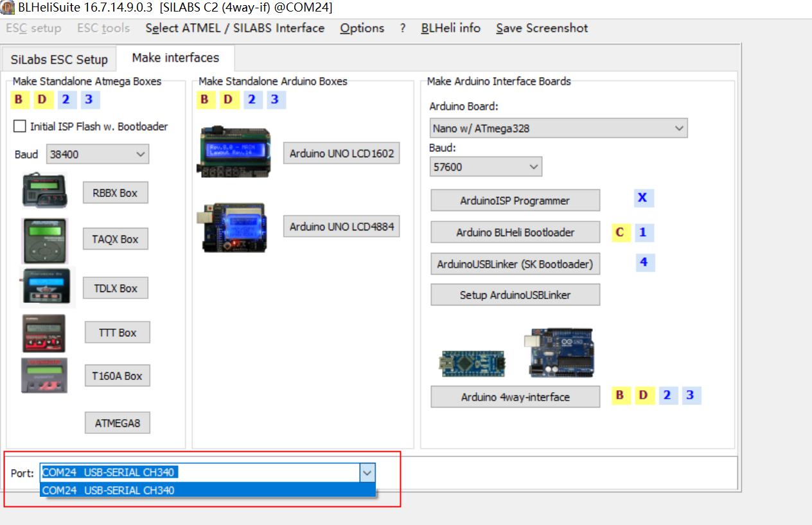Click Save Screenshot in menu bar
Screen dimensions: 812x525
tap(542, 28)
